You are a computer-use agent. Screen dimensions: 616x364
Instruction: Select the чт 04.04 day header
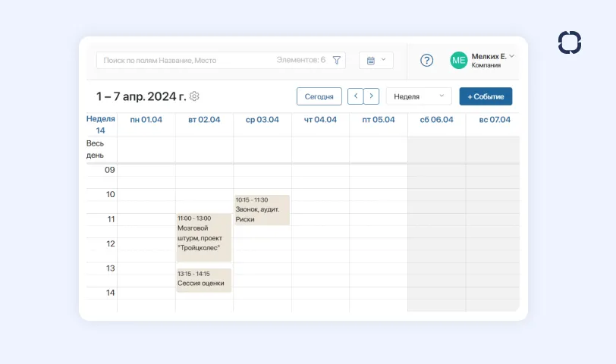point(320,120)
